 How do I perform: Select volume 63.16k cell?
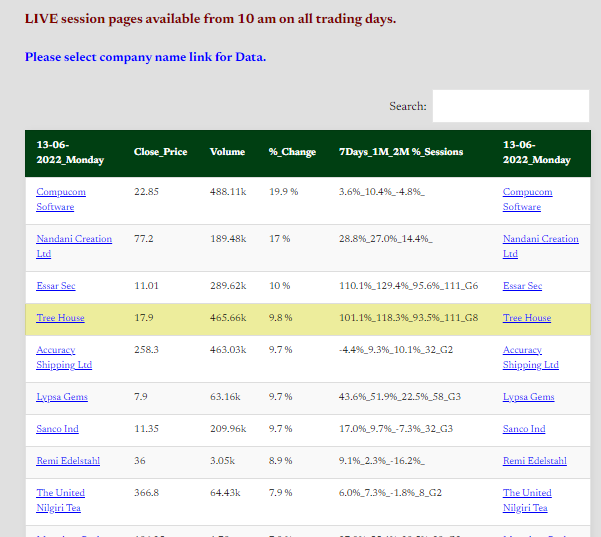[225, 397]
